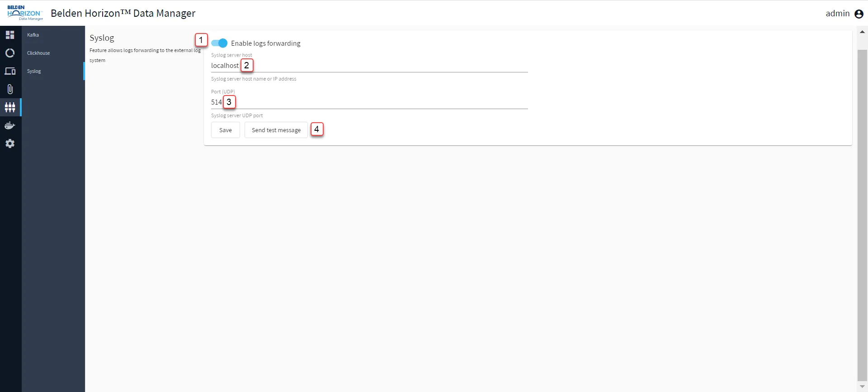868x392 pixels.
Task: Click the Port (UDP) input field
Action: [x=369, y=102]
